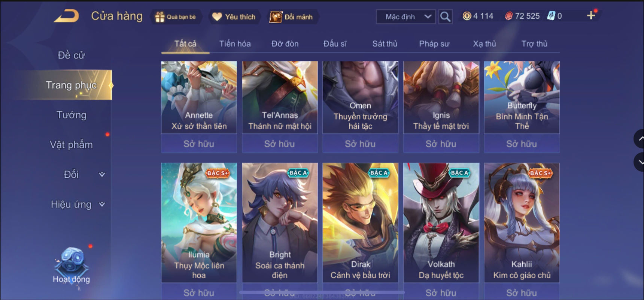Open the Hoạt động activity icon
Screen dimensions: 644x300
tap(72, 265)
